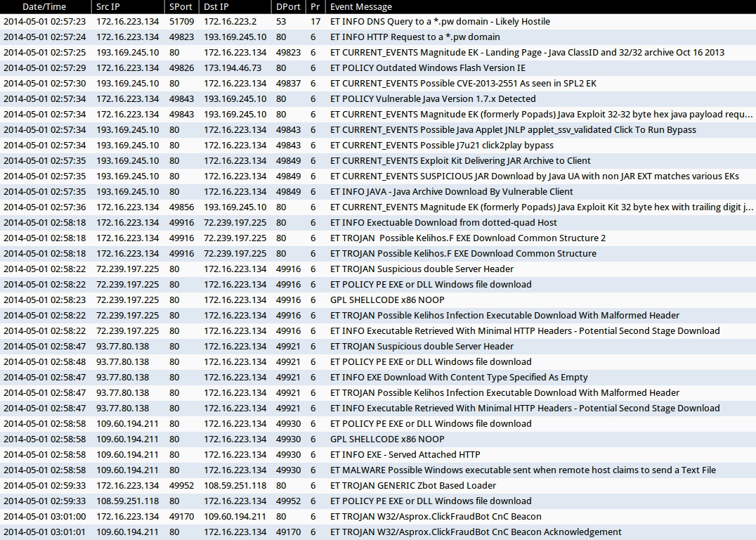Select the Possible CVE-2013-2551 SPL2 EK alert
The height and width of the screenshot is (540, 756).
click(463, 84)
